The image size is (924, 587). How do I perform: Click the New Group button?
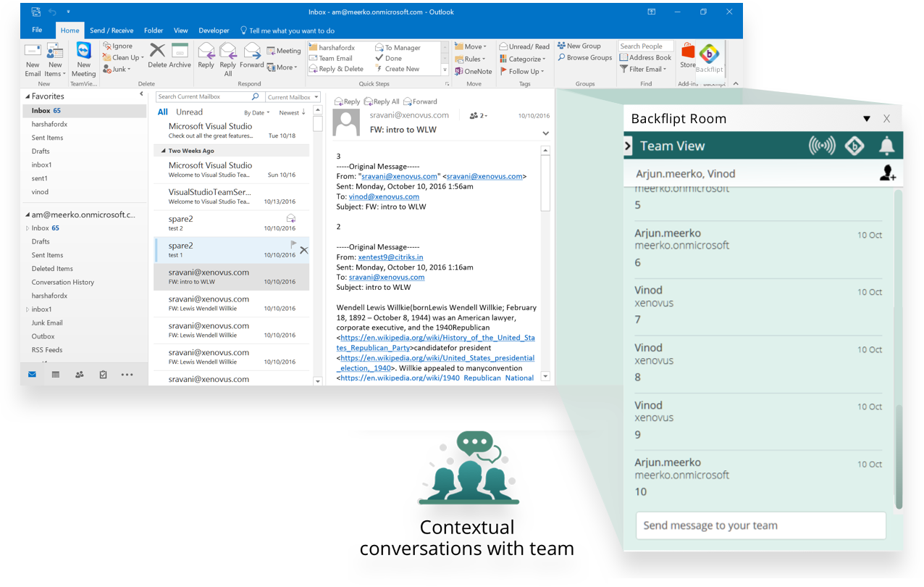[579, 46]
